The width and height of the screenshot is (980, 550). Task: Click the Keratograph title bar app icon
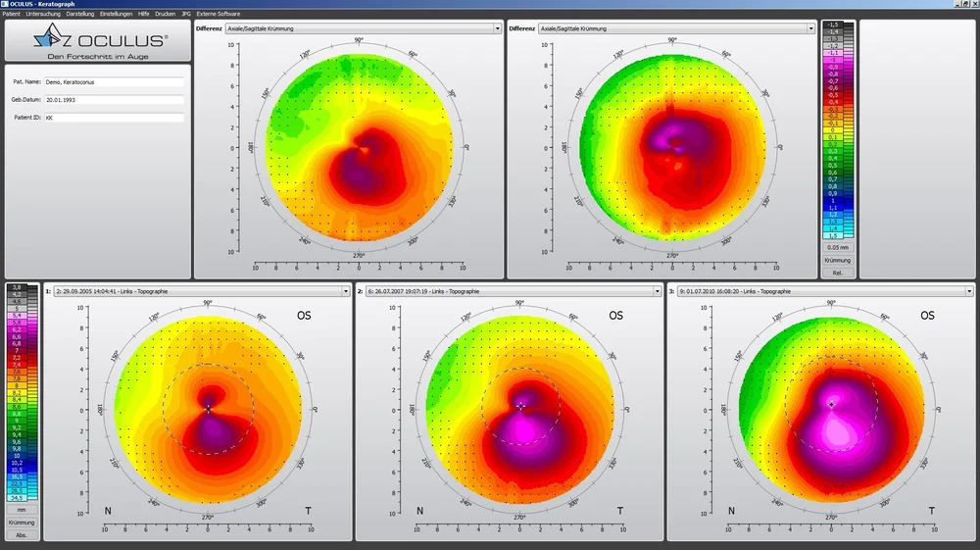click(x=4, y=4)
